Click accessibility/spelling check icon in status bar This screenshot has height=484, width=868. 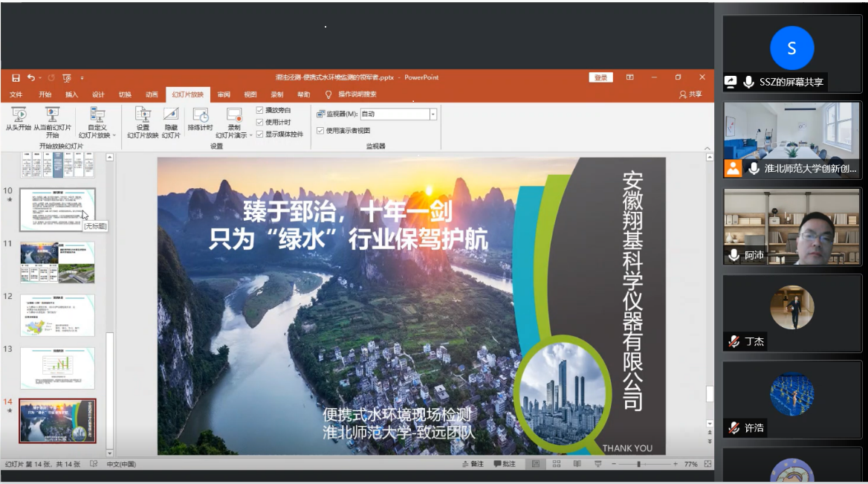pyautogui.click(x=94, y=464)
